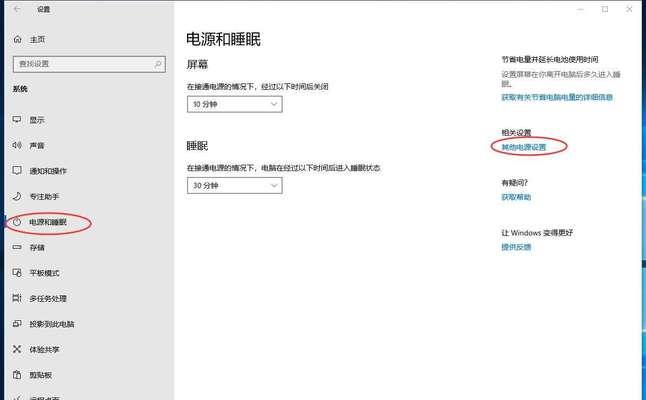Click the back arrow in Settings title bar
This screenshot has height=400, width=646.
pos(17,9)
